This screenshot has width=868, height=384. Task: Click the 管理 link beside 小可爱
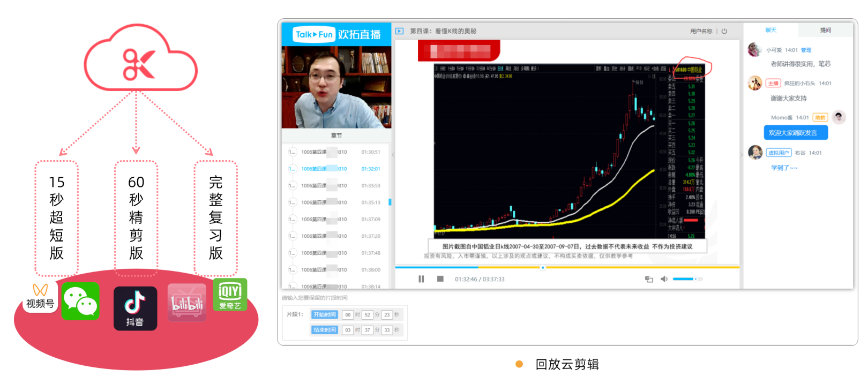coord(806,50)
